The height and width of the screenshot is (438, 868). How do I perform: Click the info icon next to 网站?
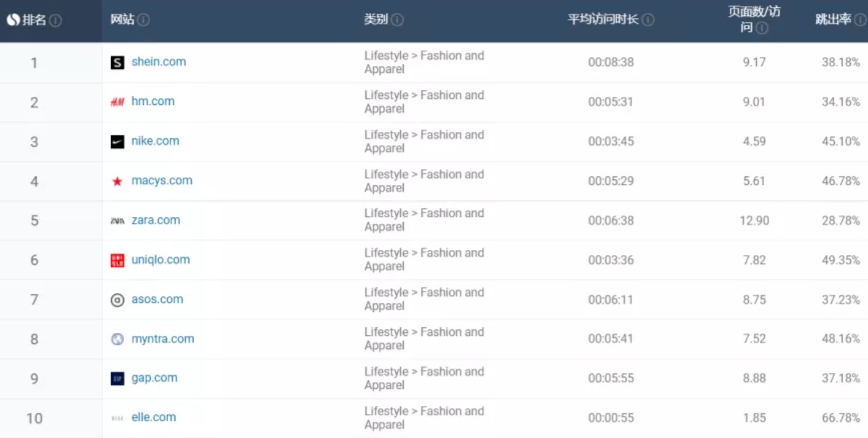pos(143,20)
